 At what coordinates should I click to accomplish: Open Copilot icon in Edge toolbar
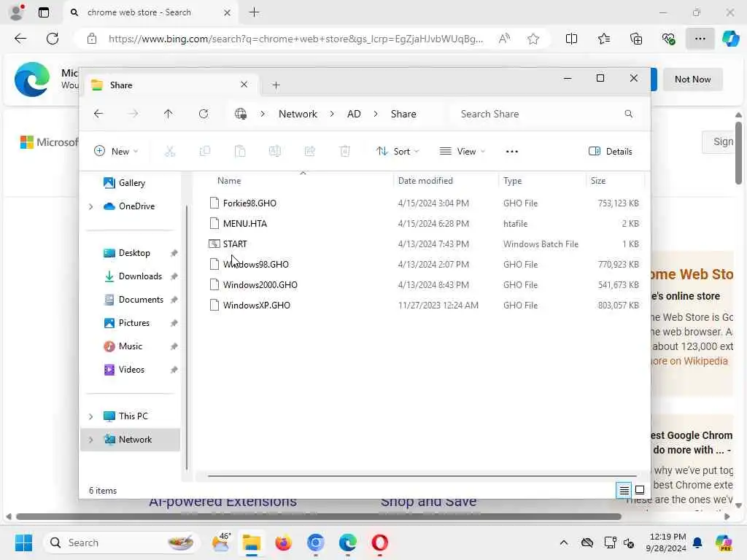730,39
